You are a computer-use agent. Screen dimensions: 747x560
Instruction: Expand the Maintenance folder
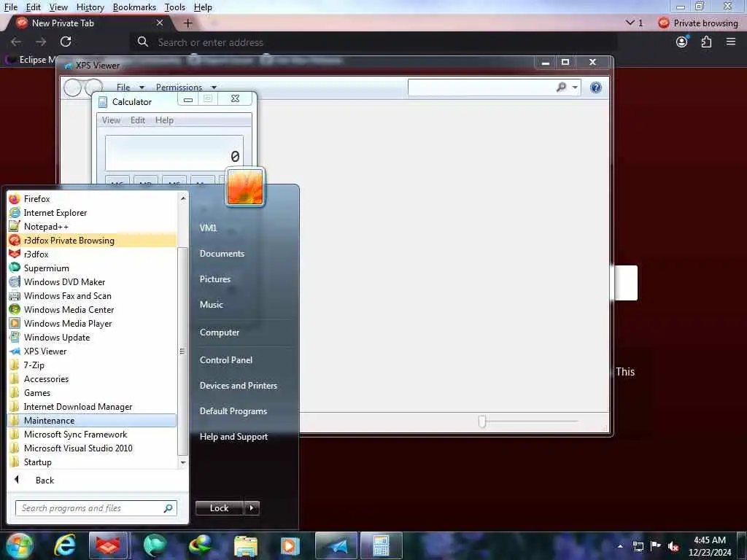click(x=92, y=421)
